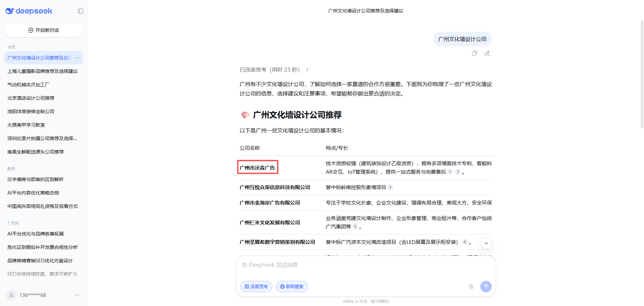644x306 pixels.
Task: Click the page vertical scrollbar
Action: [x=642, y=74]
